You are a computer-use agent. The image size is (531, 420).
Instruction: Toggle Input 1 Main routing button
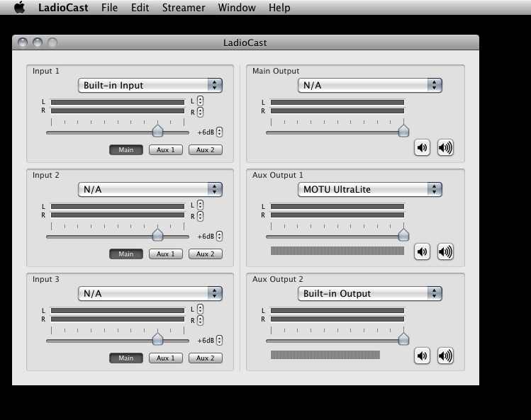[126, 150]
